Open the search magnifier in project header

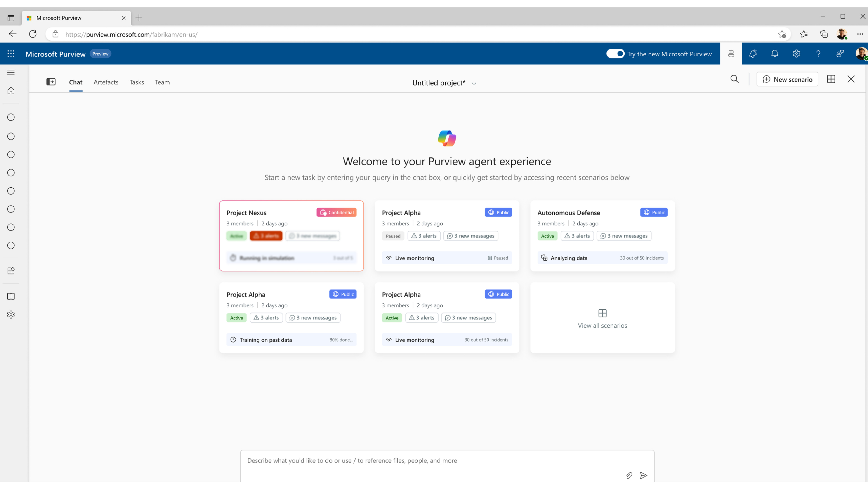(735, 79)
